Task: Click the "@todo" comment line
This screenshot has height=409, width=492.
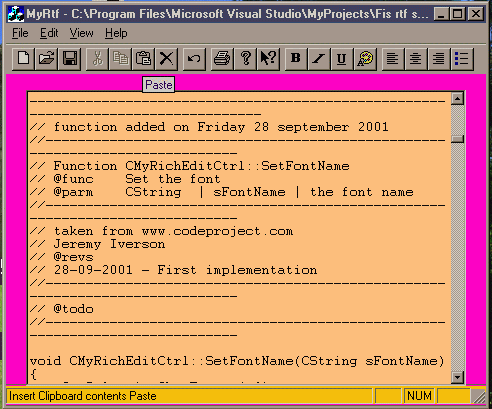Action: tap(62, 309)
